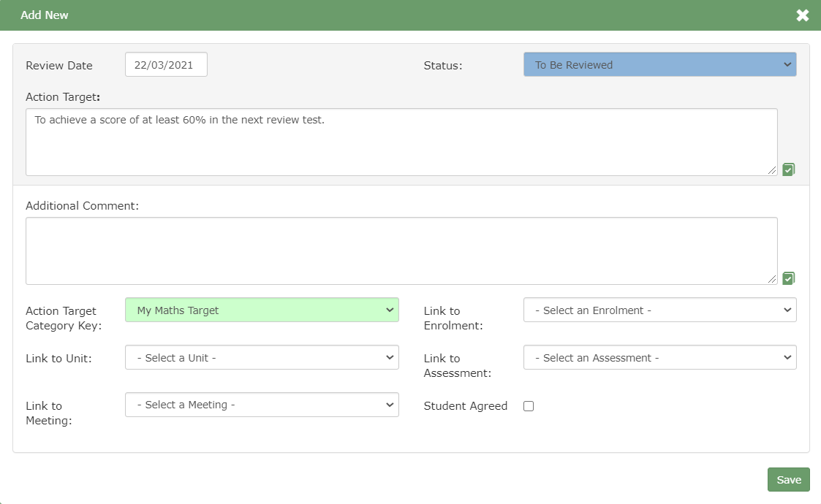Click the Additional Comment: label
The height and width of the screenshot is (504, 821).
(x=82, y=206)
